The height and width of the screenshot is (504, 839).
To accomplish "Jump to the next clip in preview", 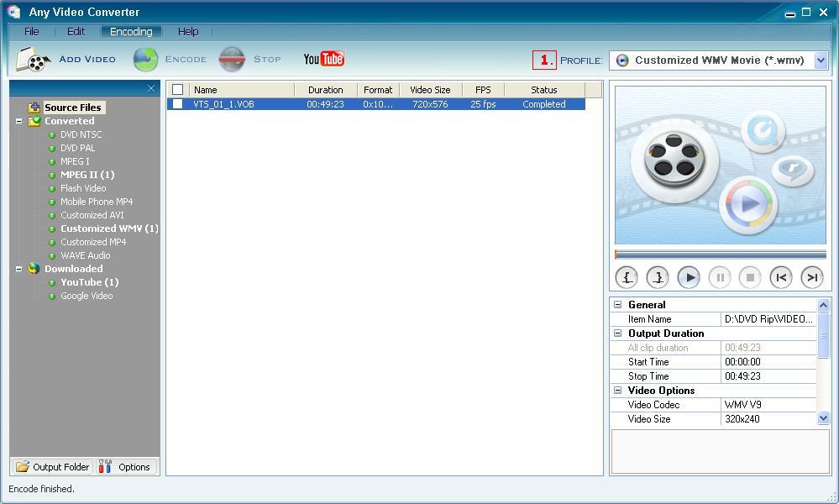I will coord(812,277).
